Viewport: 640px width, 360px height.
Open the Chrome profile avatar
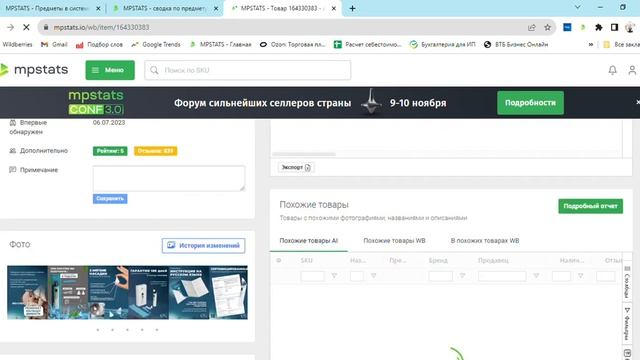click(x=630, y=27)
